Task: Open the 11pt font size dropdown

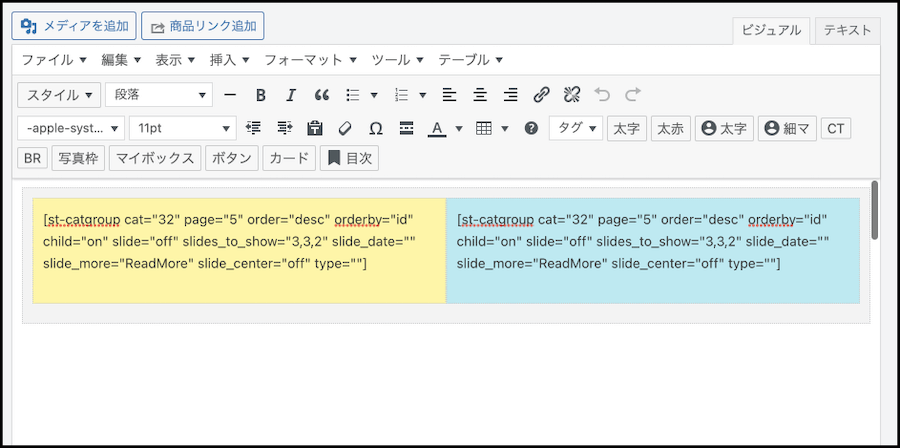Action: click(x=182, y=128)
